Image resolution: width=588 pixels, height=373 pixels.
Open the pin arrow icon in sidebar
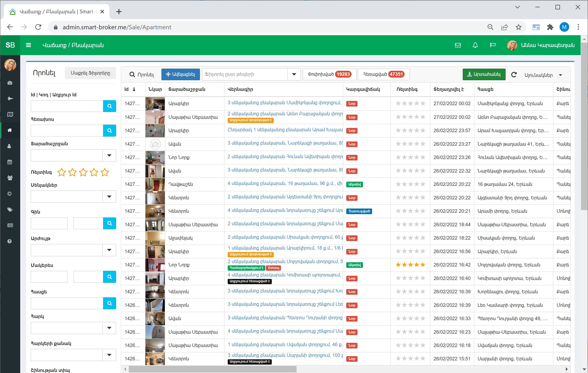point(10,98)
